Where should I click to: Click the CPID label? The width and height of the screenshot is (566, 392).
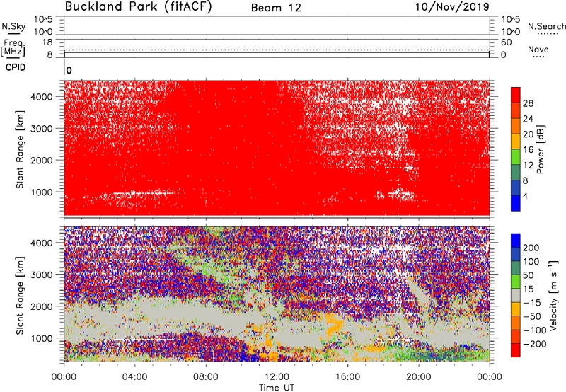click(16, 67)
